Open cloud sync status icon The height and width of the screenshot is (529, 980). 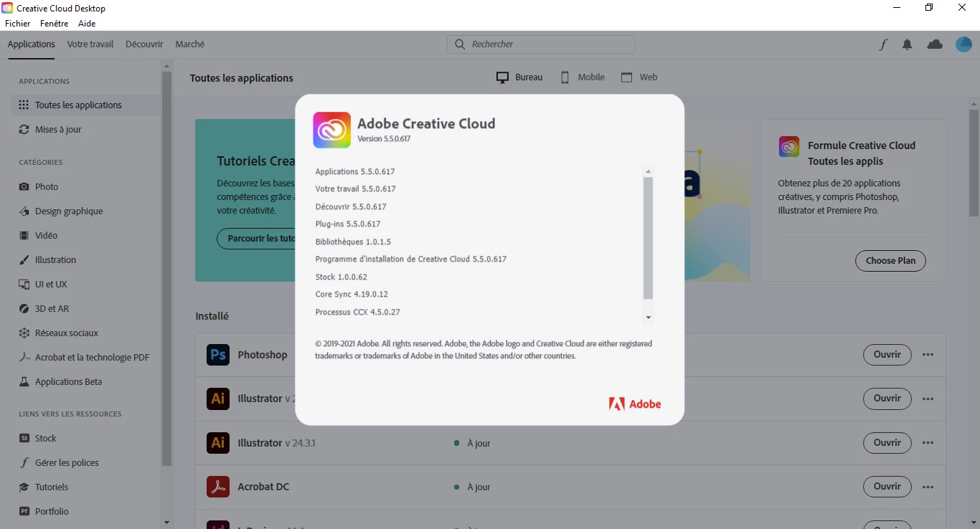935,44
